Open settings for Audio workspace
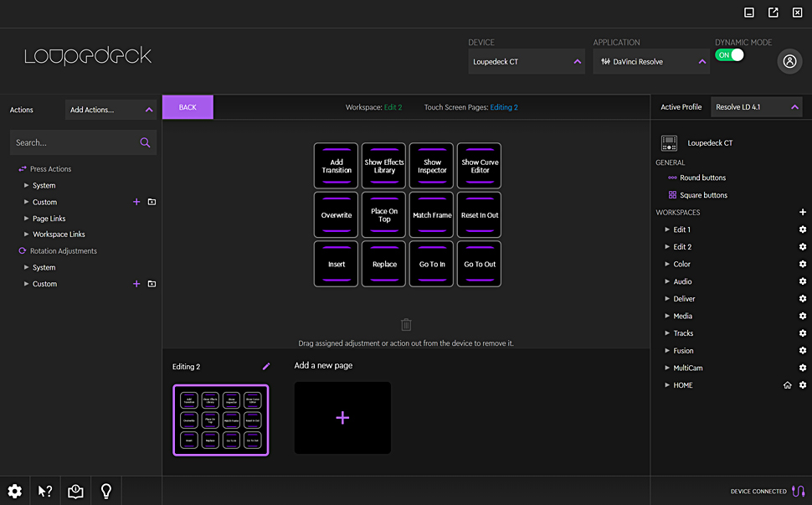Screen dimensions: 812x505 coord(802,281)
